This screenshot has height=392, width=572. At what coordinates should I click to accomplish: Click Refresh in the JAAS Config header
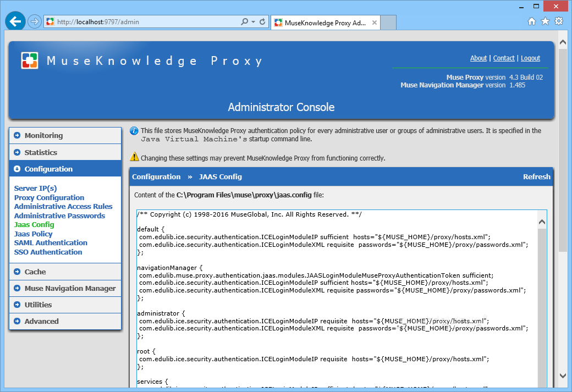[537, 176]
